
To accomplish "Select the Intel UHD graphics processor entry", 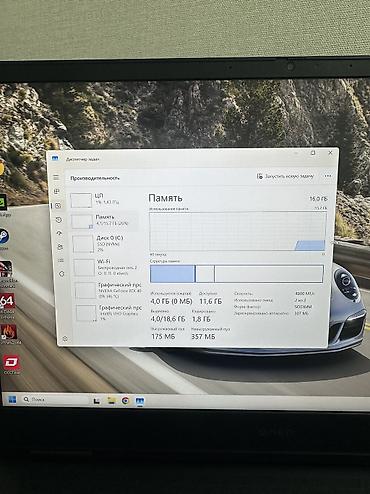I will coord(109,313).
